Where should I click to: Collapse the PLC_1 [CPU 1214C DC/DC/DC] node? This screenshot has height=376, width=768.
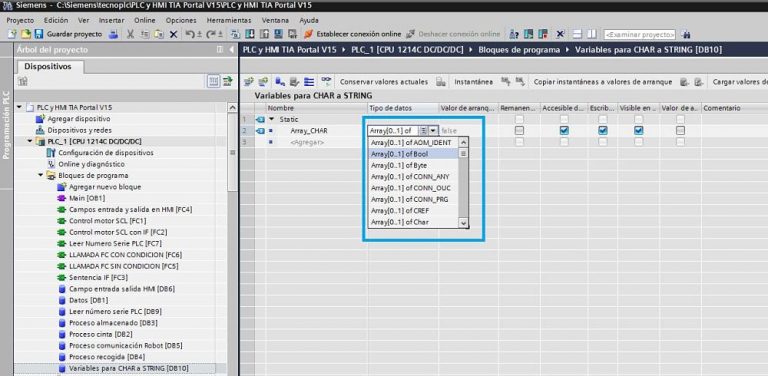point(30,141)
